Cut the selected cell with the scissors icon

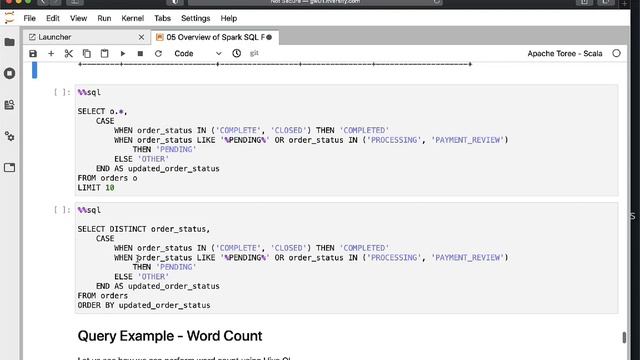69,53
